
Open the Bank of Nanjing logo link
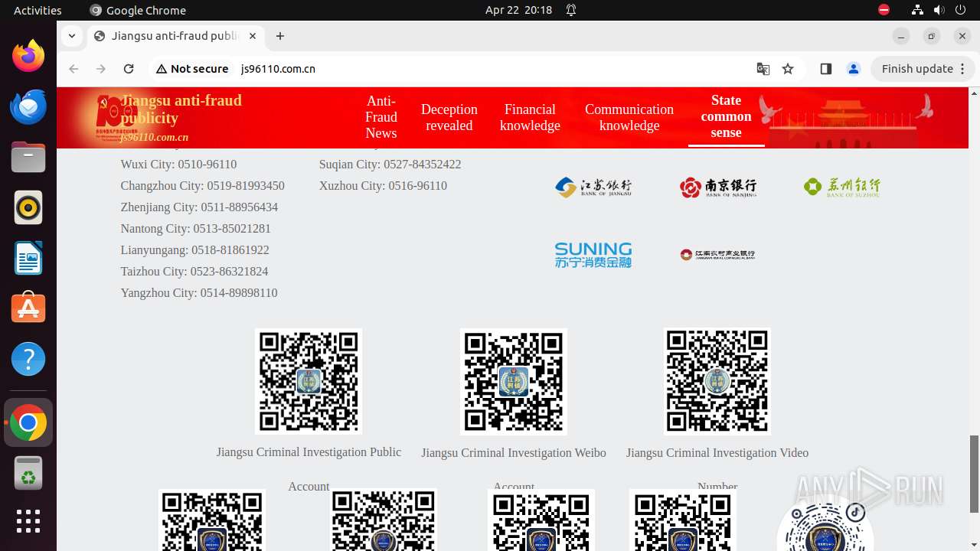click(x=718, y=187)
